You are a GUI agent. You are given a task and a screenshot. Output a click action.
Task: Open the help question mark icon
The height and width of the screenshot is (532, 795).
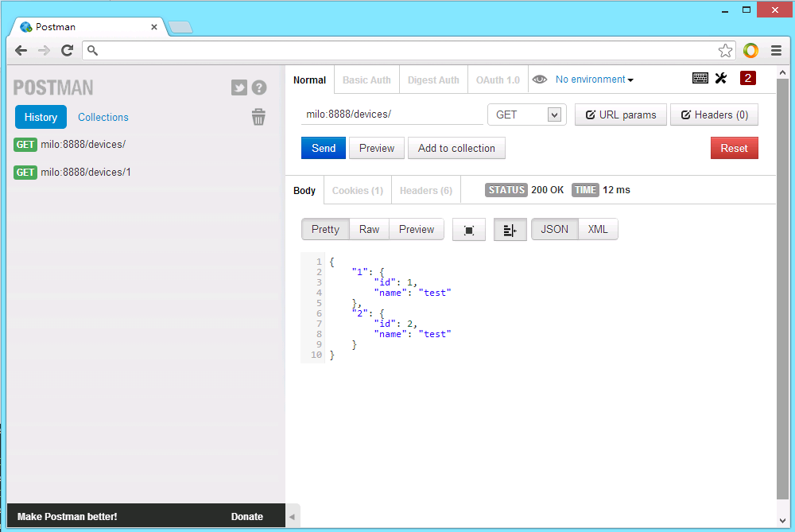259,87
